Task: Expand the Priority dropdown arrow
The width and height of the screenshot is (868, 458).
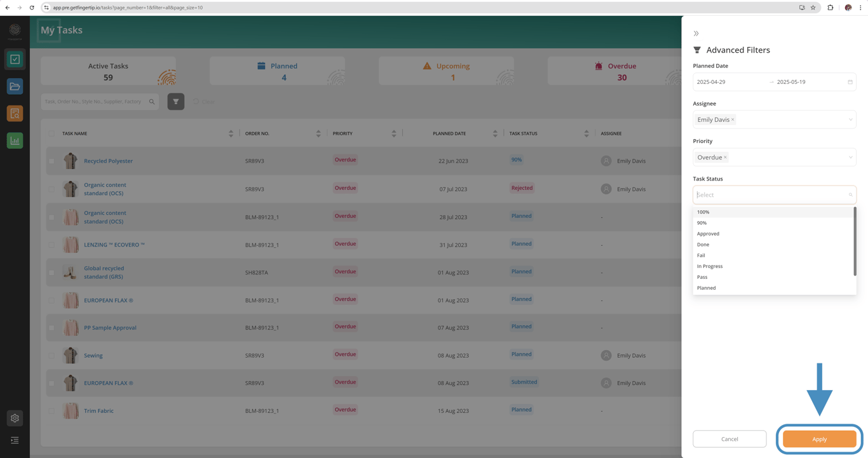Action: click(x=850, y=158)
